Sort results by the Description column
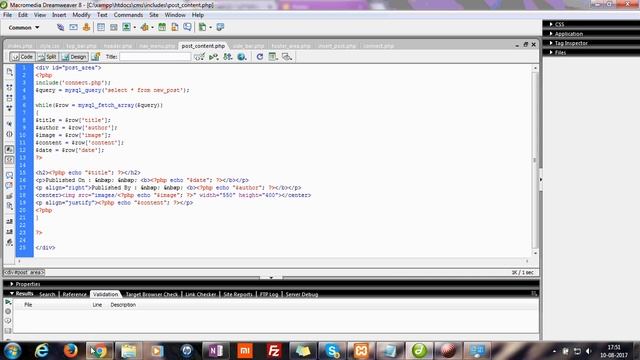640x360 pixels. (123, 305)
